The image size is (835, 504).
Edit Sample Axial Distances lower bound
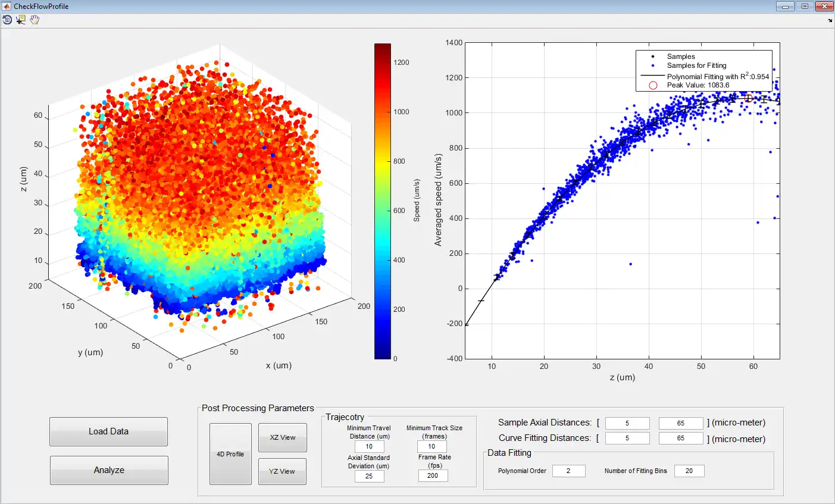(x=627, y=423)
